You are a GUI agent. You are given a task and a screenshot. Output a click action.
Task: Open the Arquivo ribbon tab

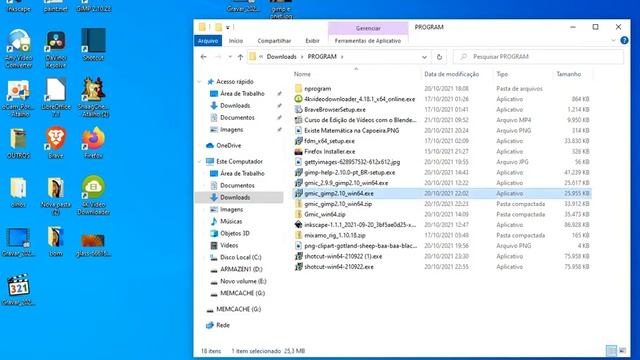[208, 41]
